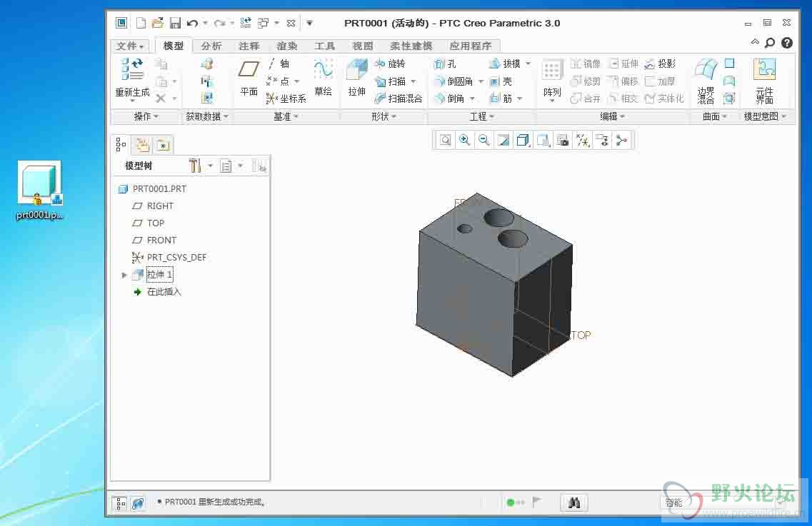Click the binoculars search icon in status bar

click(x=573, y=502)
